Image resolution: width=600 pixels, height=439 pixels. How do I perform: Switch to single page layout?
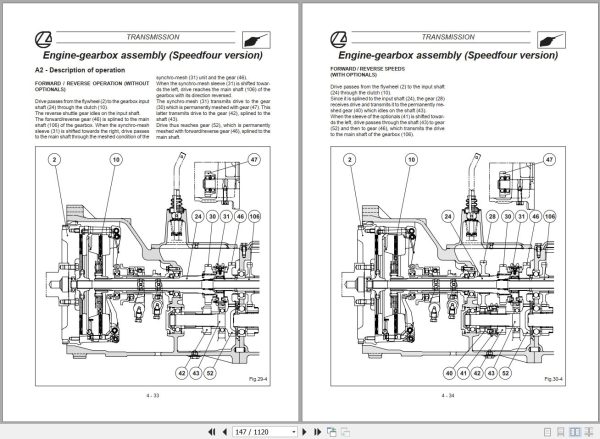548,432
